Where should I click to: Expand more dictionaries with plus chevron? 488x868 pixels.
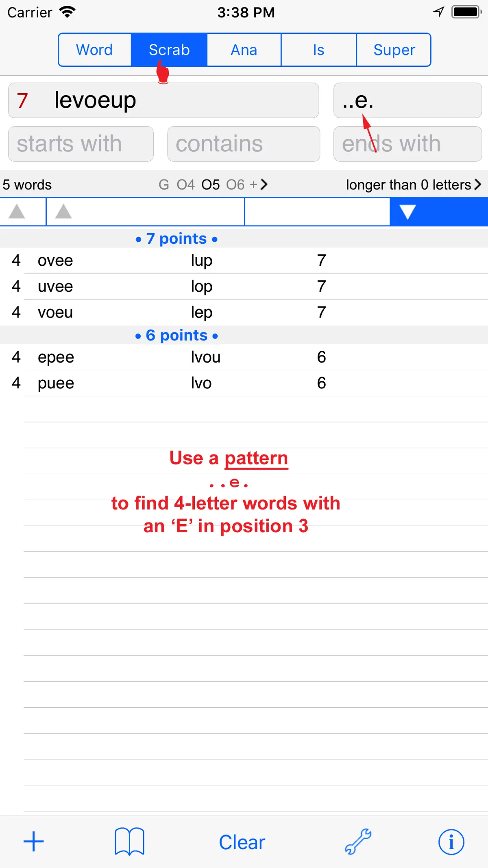pos(259,185)
